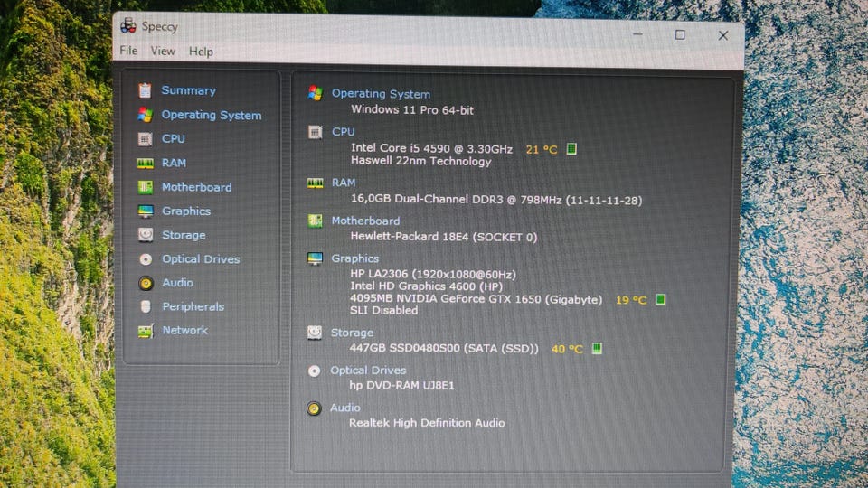Click the Graphics monitor icon in summary pane

[315, 258]
